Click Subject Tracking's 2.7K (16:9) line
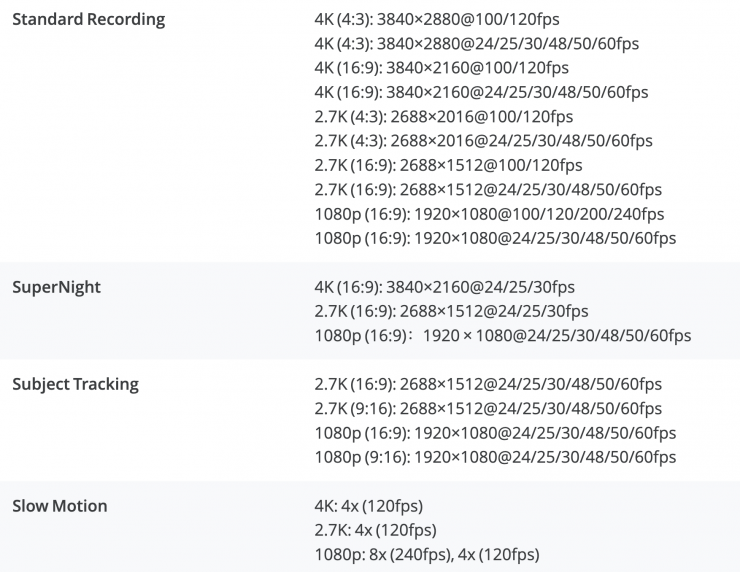740x572 pixels. pyautogui.click(x=488, y=384)
